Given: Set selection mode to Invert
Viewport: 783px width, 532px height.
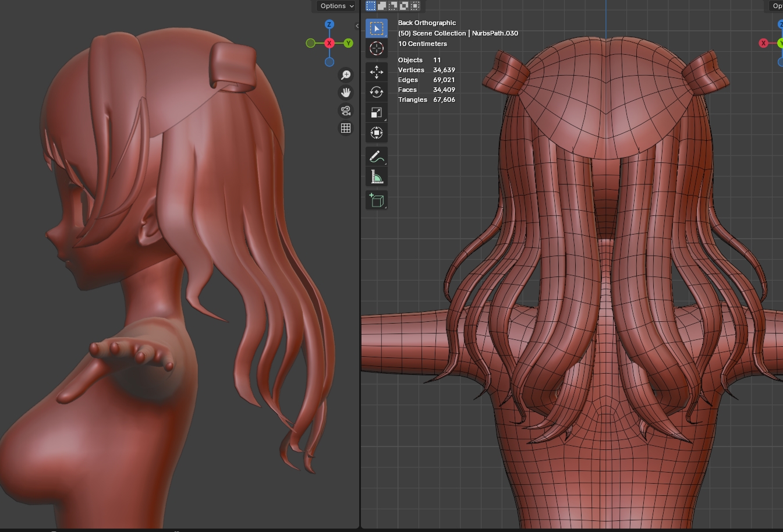Looking at the screenshot, I should [x=404, y=6].
